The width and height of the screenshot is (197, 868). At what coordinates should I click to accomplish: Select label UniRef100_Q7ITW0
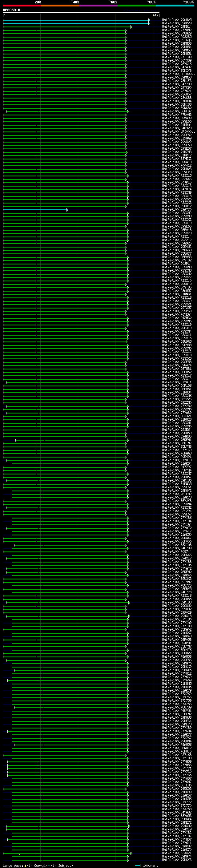point(177,57)
